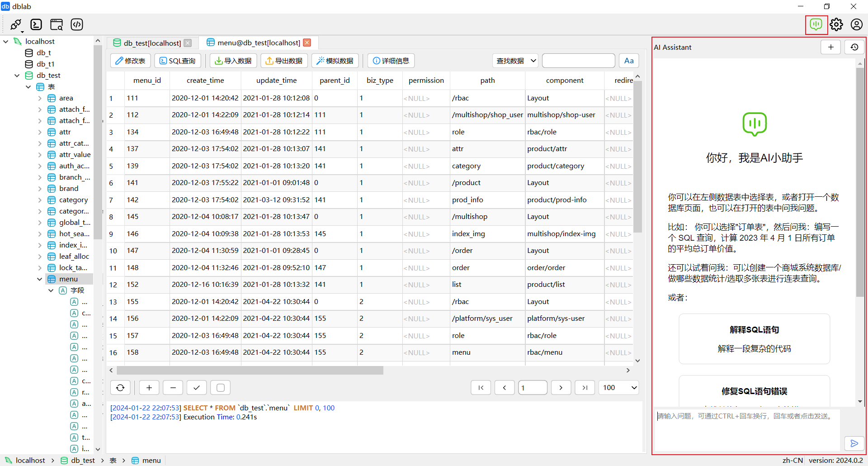Click the horizontal scrollbar of data table
The image size is (868, 466).
250,371
